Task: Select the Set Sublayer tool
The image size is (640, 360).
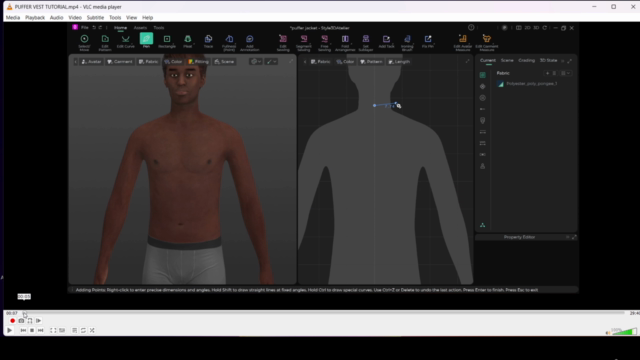Action: [366, 42]
